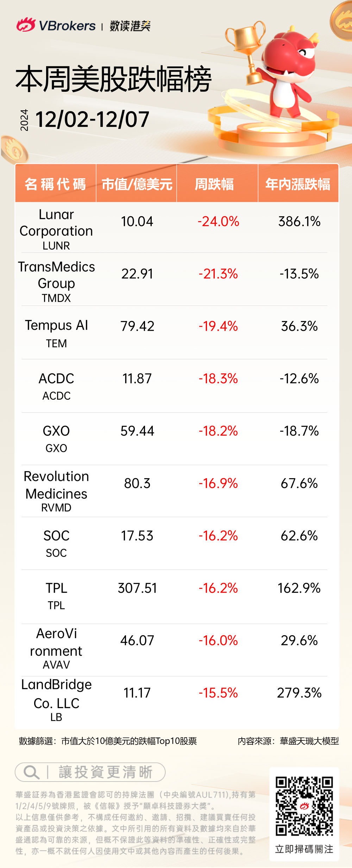The height and width of the screenshot is (868, 352).
Task: Select the 名稱代碼 column header
Action: tap(56, 184)
